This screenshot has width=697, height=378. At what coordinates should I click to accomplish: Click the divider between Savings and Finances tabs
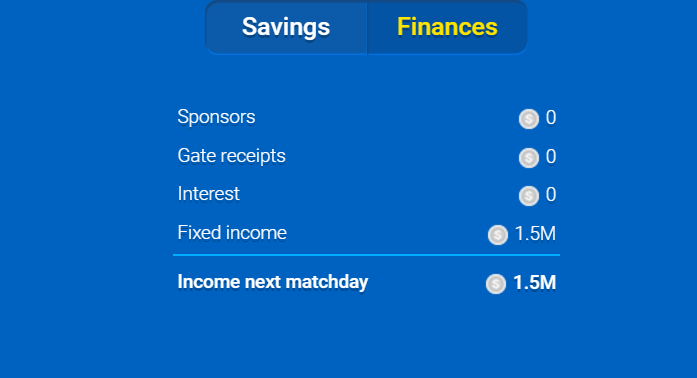point(368,28)
